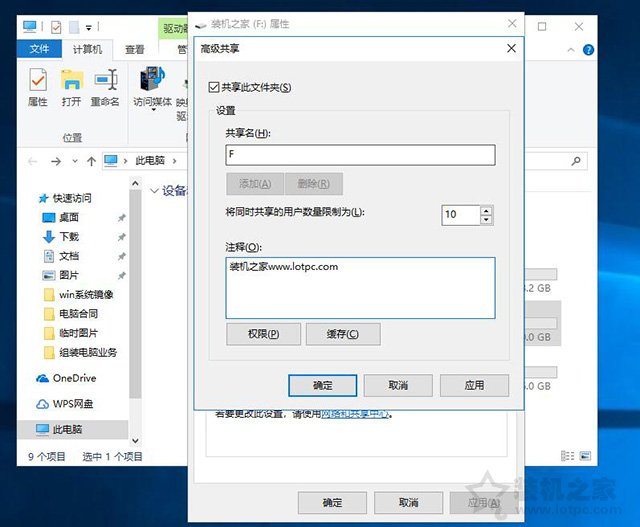Open the Network and Sharing Center link
This screenshot has height=527, width=640.
(355, 414)
